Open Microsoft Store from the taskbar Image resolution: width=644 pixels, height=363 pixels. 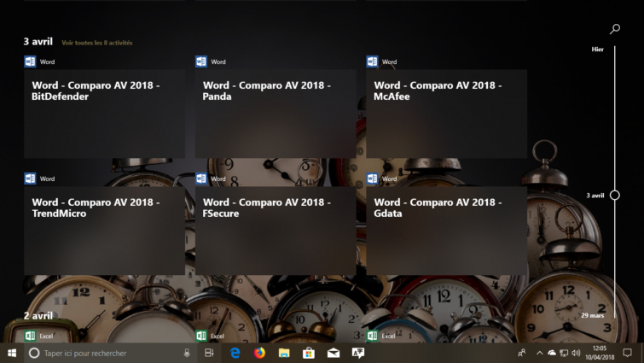point(309,353)
